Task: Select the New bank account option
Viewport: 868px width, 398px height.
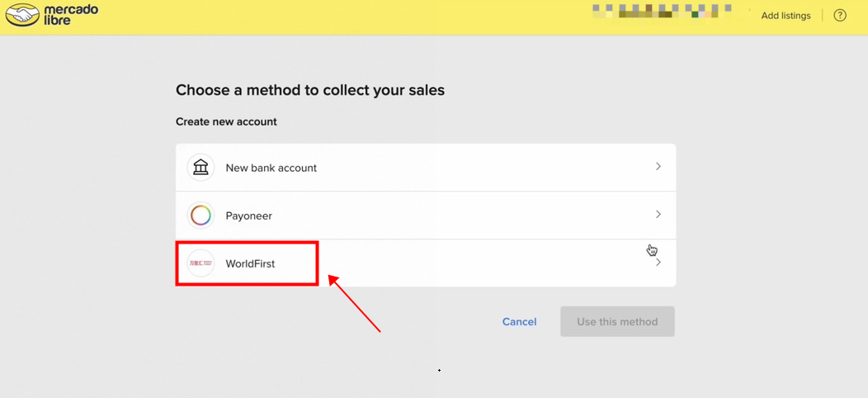Action: tap(271, 168)
